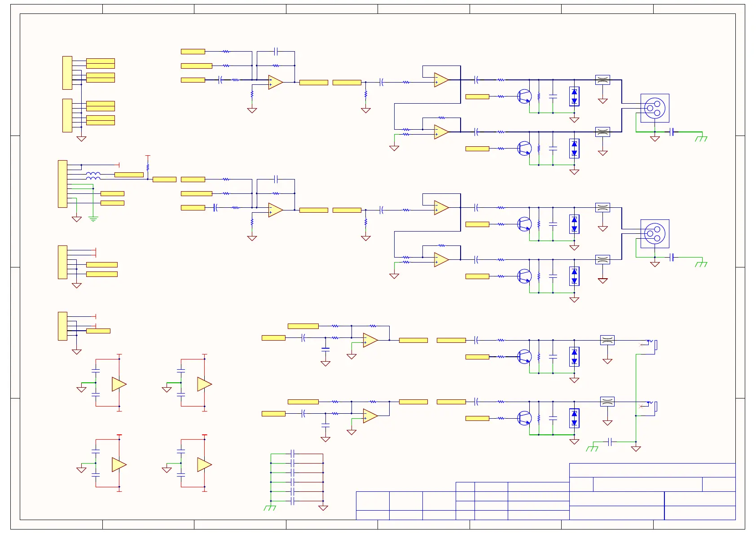Screen dimensions: 756x534
Task: Select the upper three-pin XLR connector symbol
Action: [655, 108]
